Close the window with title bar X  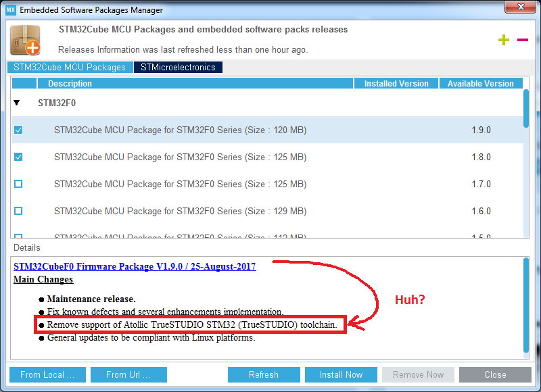coord(521,7)
